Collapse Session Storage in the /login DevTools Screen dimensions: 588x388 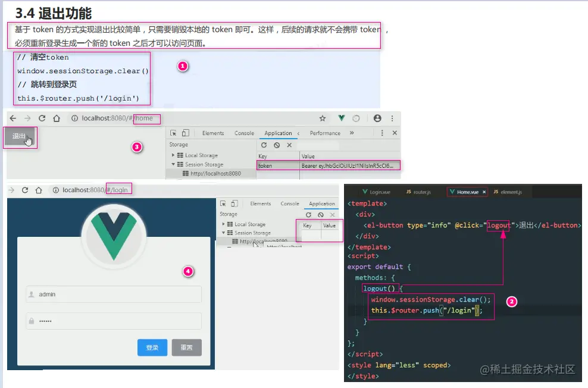pyautogui.click(x=224, y=233)
